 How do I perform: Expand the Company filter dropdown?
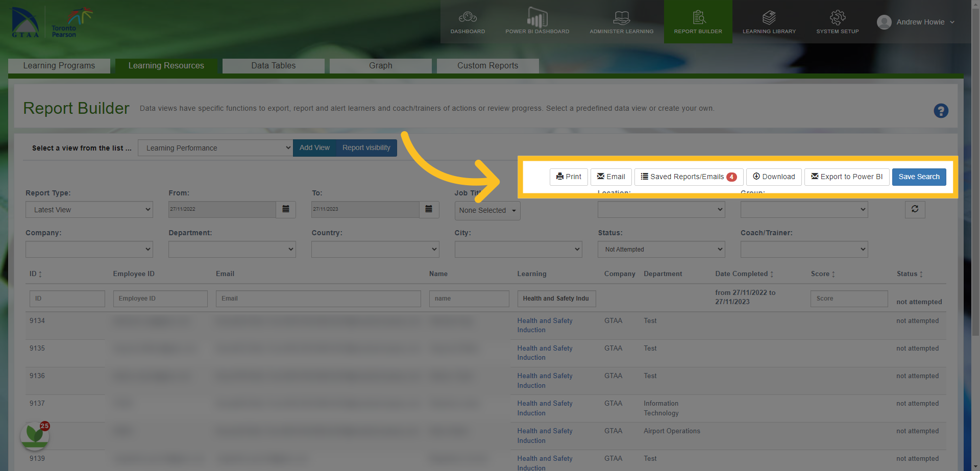89,250
